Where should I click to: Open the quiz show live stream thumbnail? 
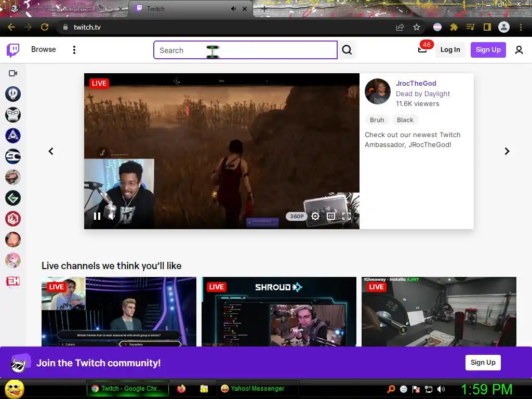[x=119, y=312]
